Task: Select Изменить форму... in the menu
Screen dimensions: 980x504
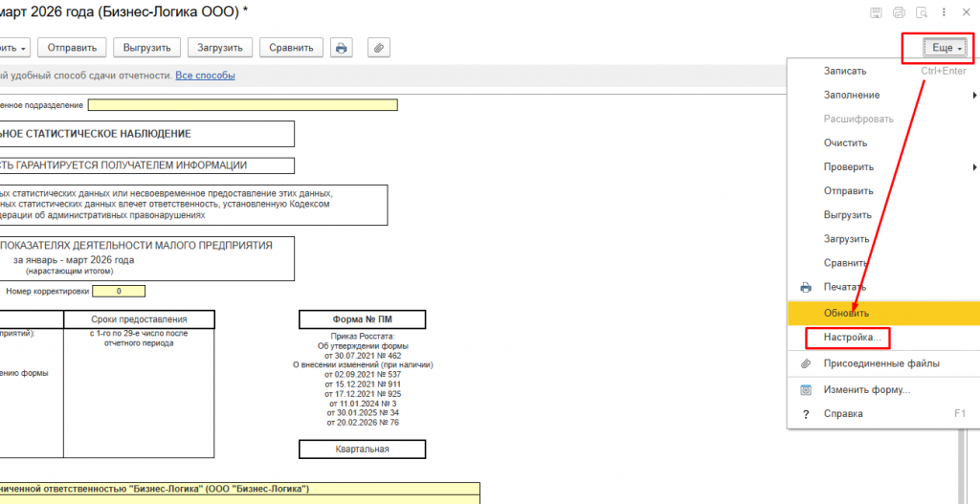Action: (883, 389)
